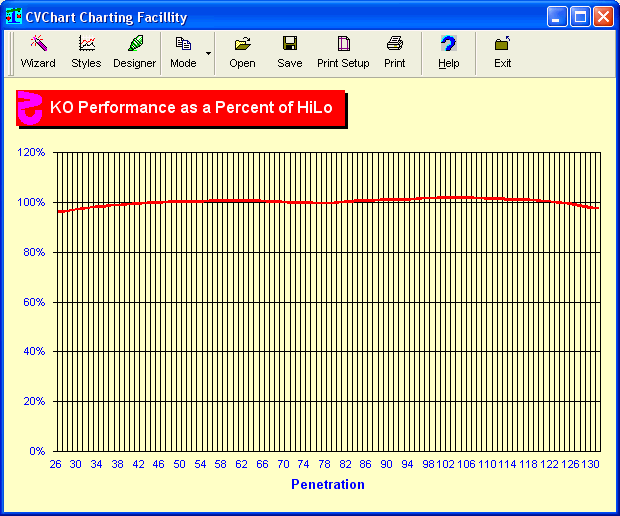Click the 0% y-axis label

37,451
